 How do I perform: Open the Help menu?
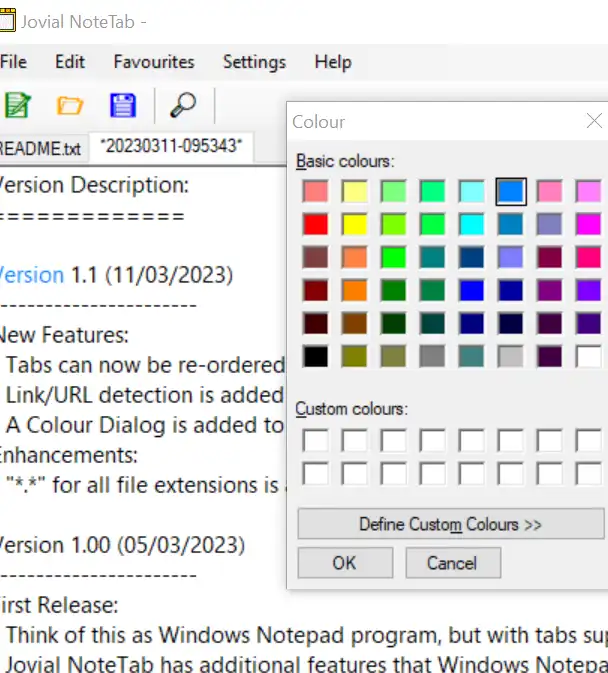tap(333, 62)
